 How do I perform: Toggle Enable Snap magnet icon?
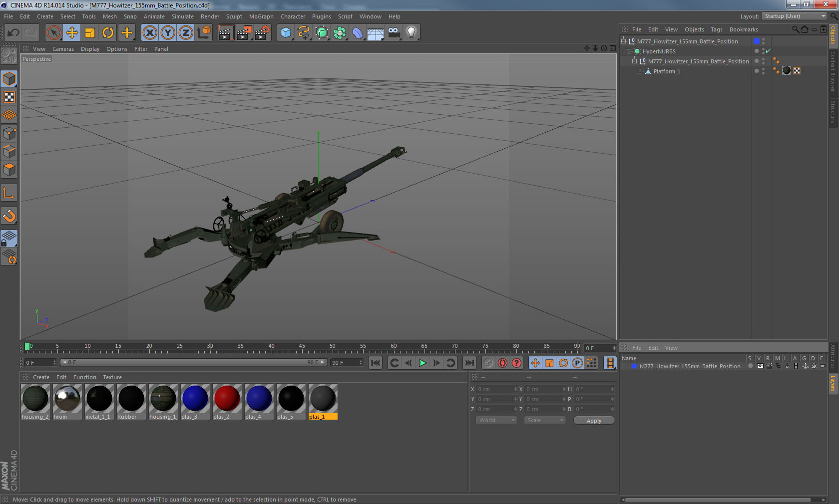9,216
